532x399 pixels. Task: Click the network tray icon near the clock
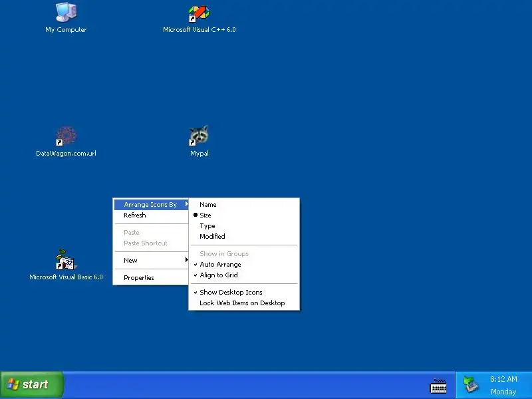coord(471,385)
